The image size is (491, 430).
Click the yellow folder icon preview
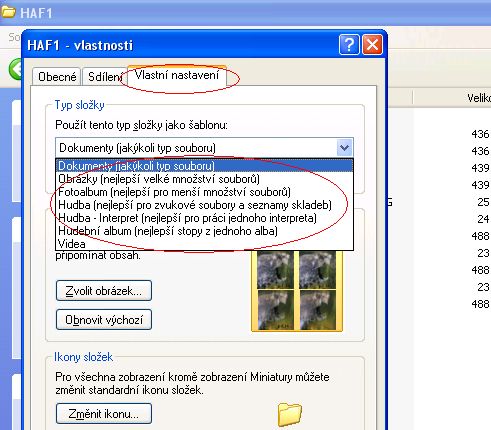click(x=289, y=414)
